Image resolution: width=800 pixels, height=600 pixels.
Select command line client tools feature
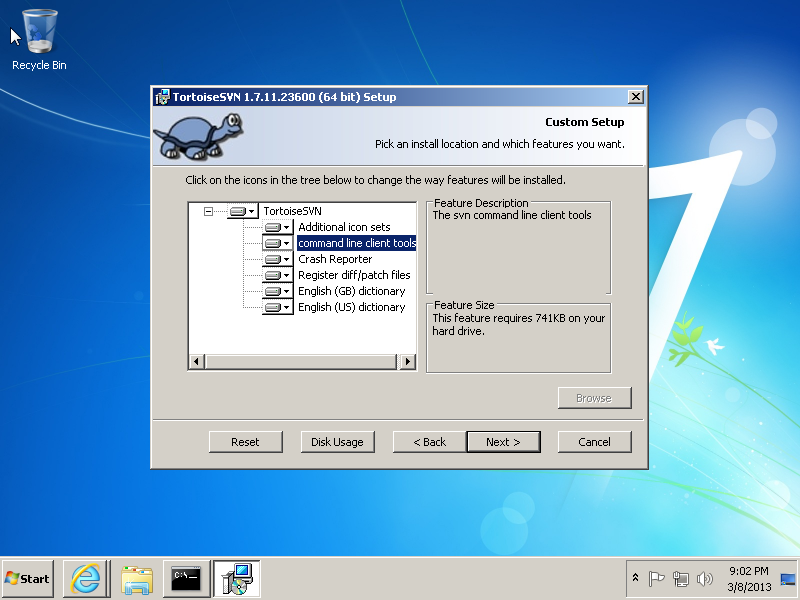[357, 243]
